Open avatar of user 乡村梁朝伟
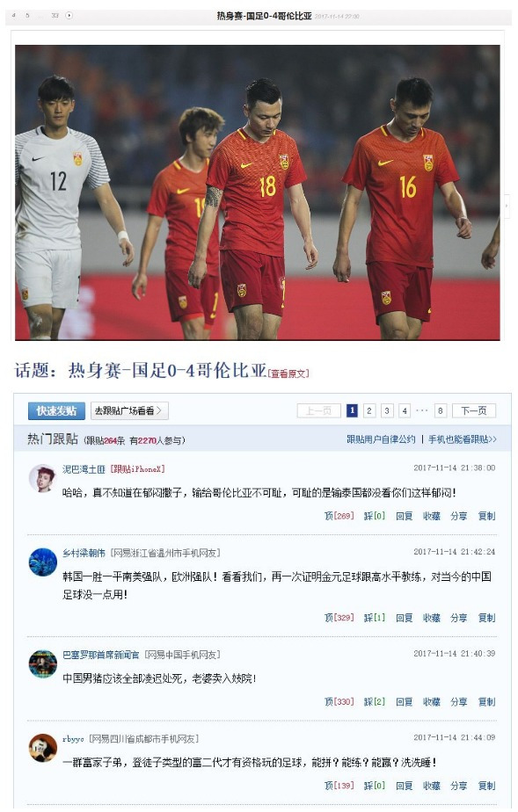 coord(42,562)
